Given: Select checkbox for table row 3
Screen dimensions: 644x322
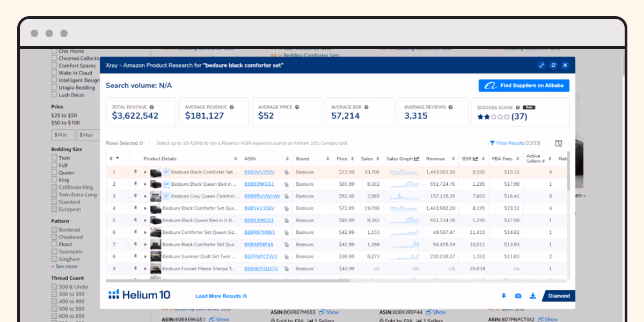Looking at the screenshot, I should pos(126,196).
